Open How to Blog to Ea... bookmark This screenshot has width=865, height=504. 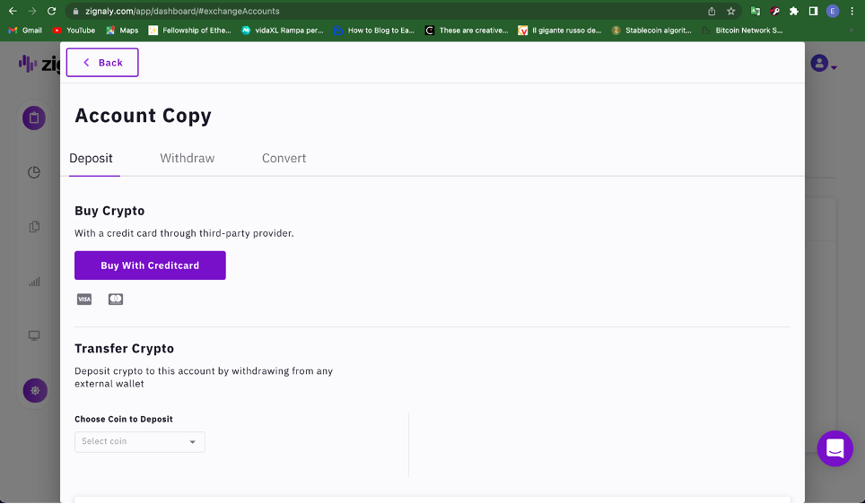[374, 30]
